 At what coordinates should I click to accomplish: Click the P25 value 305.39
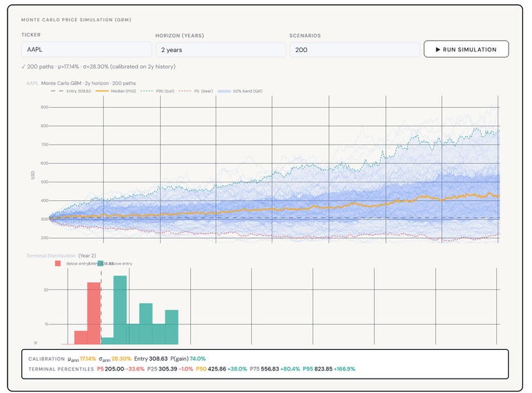pos(167,369)
